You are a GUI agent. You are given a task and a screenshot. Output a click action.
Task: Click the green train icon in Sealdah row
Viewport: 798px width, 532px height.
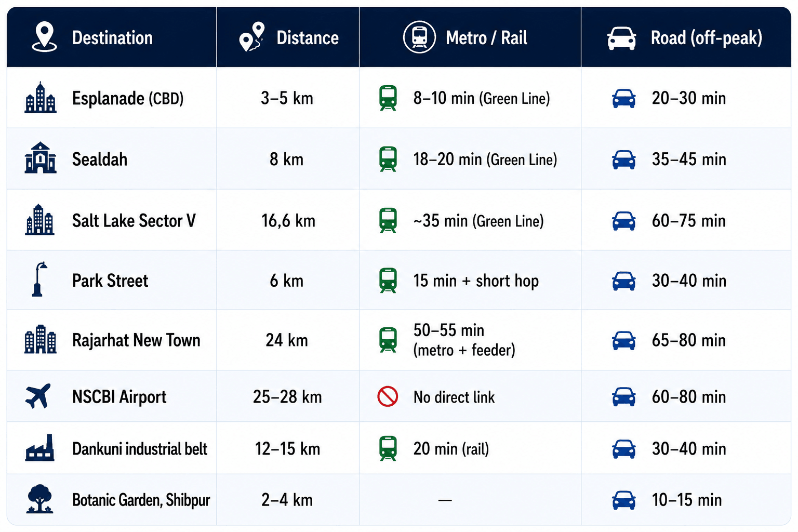coord(388,159)
